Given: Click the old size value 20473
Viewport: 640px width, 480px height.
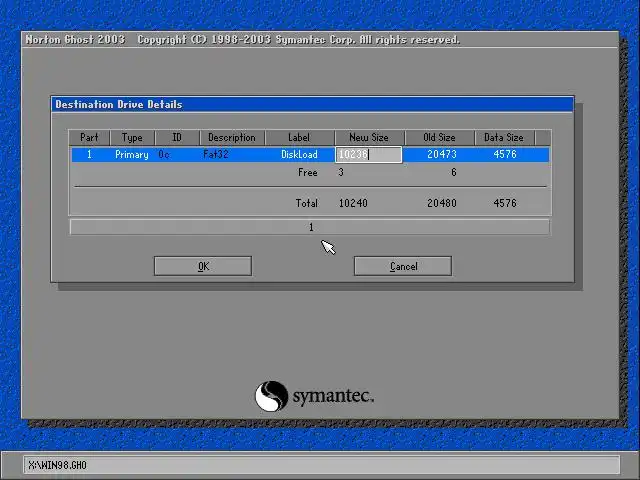Looking at the screenshot, I should click(442, 154).
